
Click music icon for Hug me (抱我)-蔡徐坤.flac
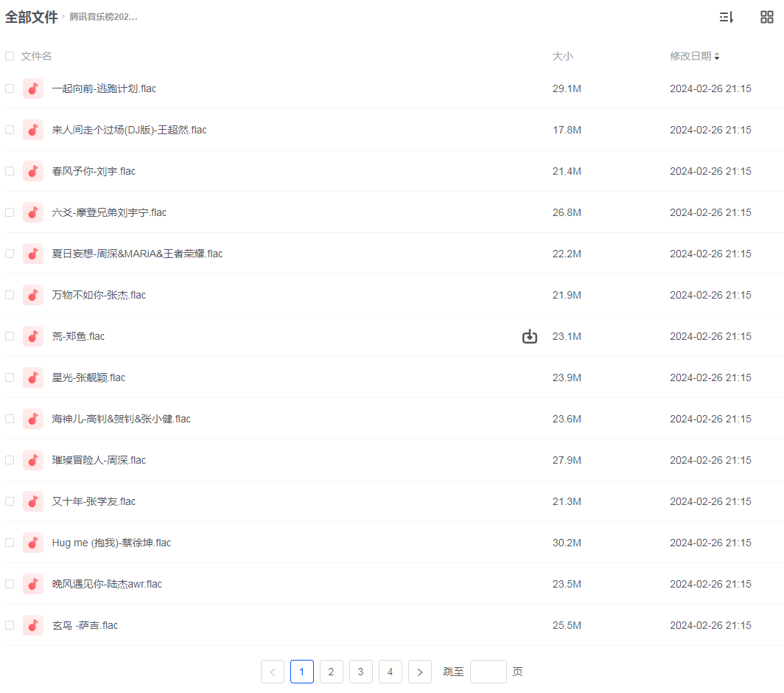[33, 543]
